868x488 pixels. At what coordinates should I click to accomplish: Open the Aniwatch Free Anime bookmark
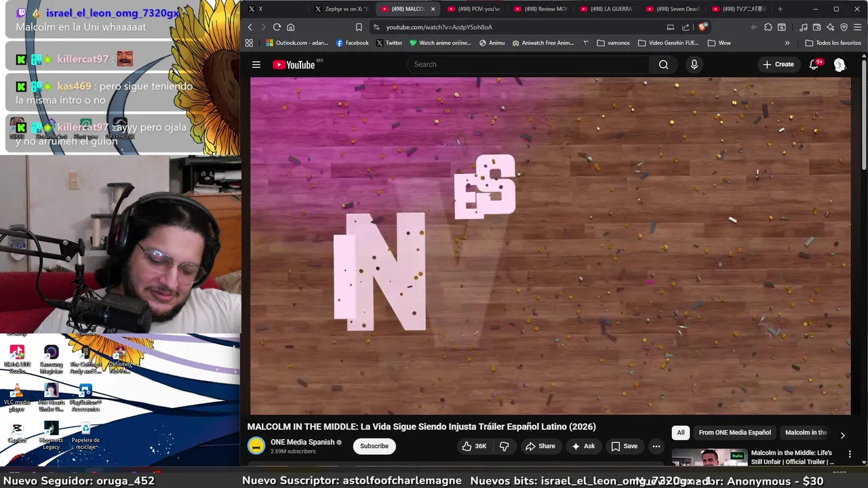tap(543, 43)
